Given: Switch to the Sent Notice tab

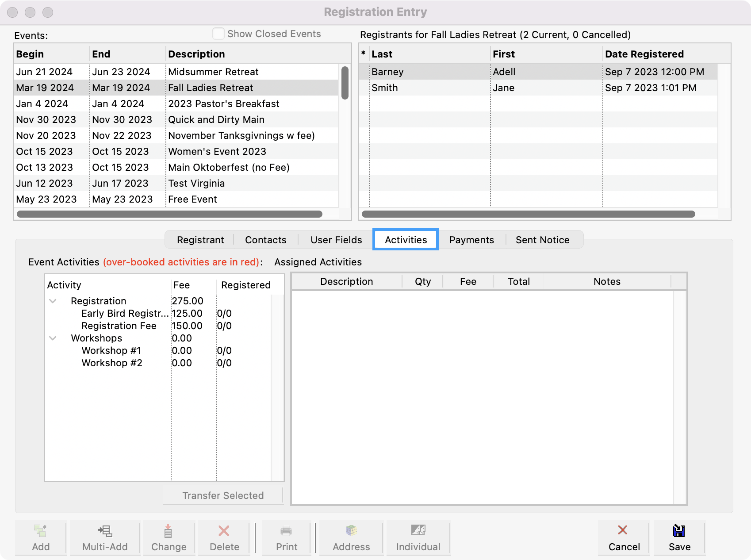Looking at the screenshot, I should [x=542, y=240].
